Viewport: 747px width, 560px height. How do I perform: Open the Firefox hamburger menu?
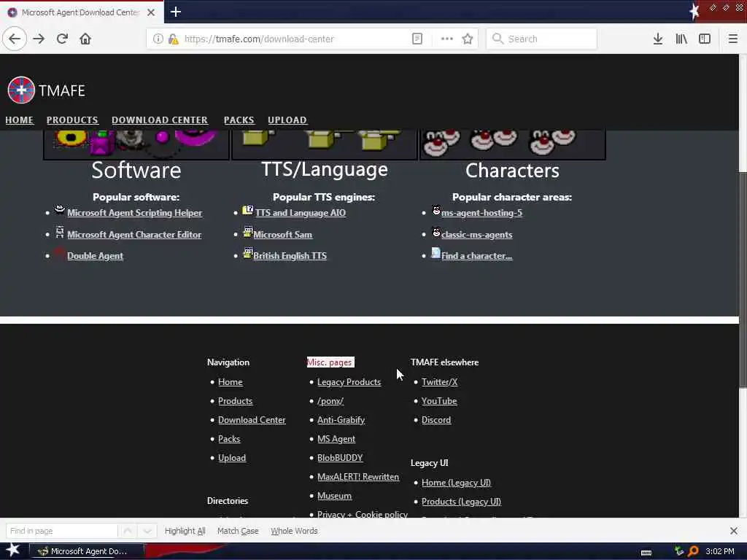pyautogui.click(x=732, y=39)
